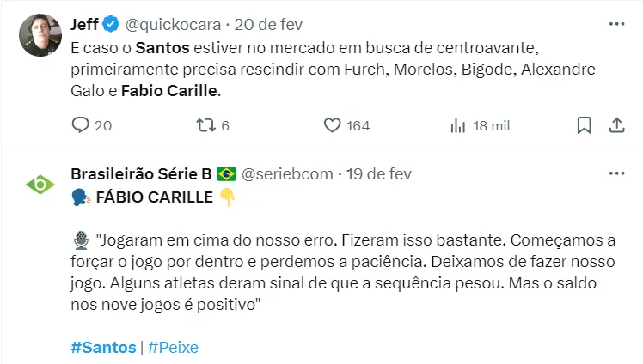Like Jeff's tweet with heart icon

point(333,125)
